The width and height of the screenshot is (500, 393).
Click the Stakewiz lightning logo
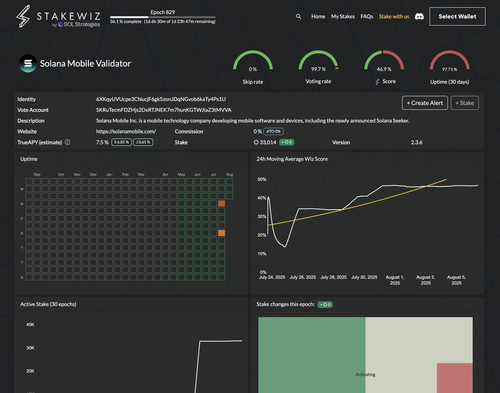(23, 16)
